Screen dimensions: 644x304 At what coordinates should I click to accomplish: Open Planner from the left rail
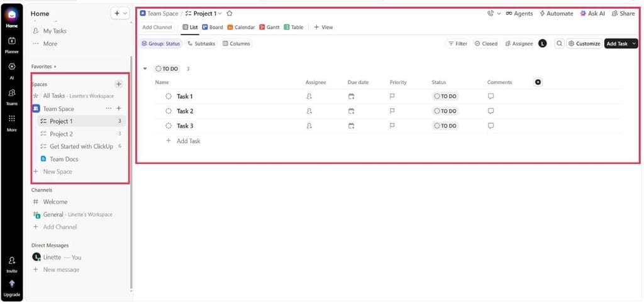point(11,45)
